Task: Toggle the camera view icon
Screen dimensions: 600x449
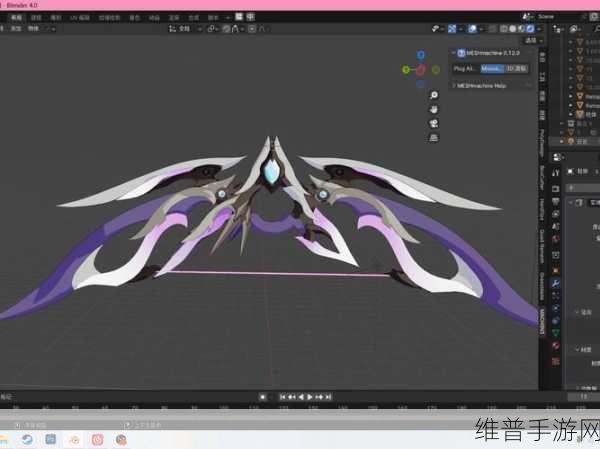Action: point(434,124)
